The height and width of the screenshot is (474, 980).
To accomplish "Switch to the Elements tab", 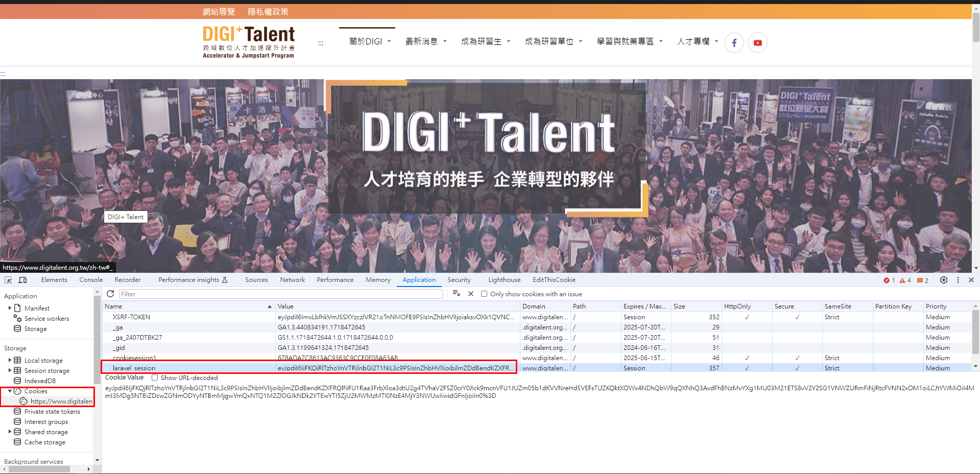I will click(x=54, y=280).
